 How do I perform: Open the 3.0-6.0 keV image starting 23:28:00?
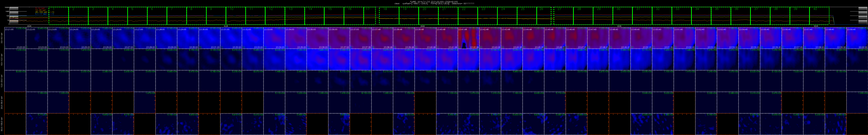(166, 38)
